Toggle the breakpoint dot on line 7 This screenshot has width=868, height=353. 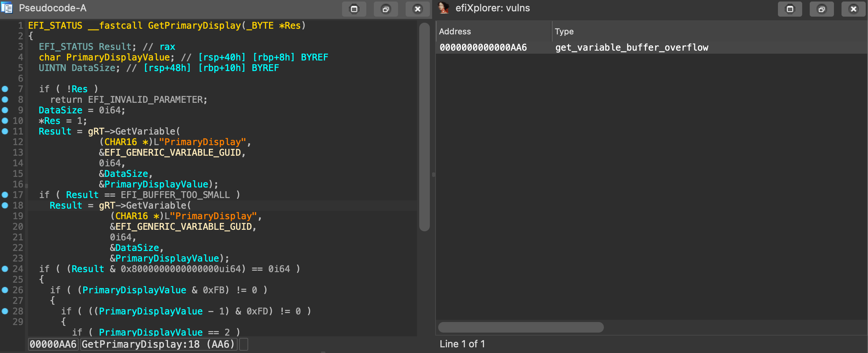tap(5, 89)
